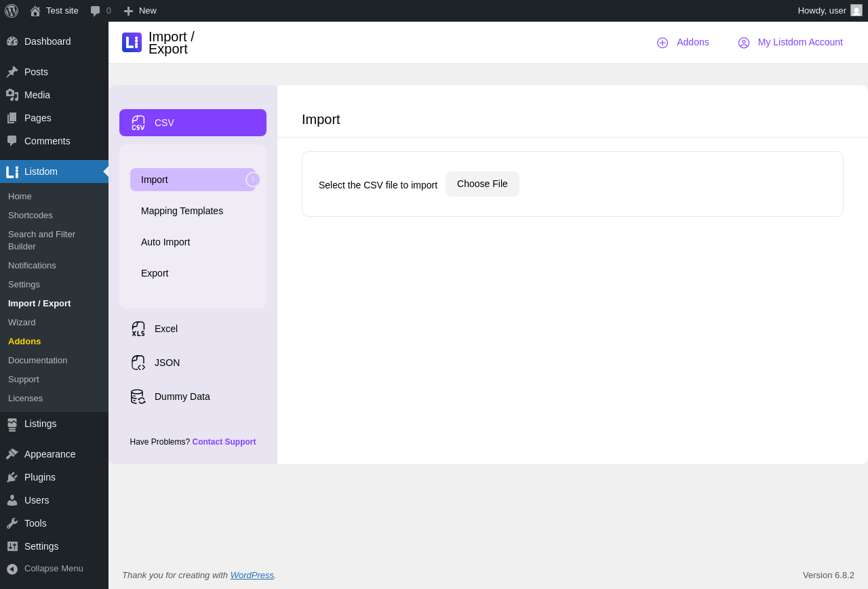
Task: Open Listdom Home submenu item
Action: [x=54, y=197]
